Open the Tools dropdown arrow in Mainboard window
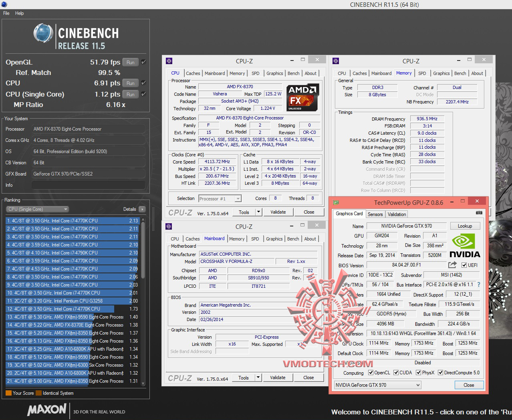512x420 pixels. 258,378
